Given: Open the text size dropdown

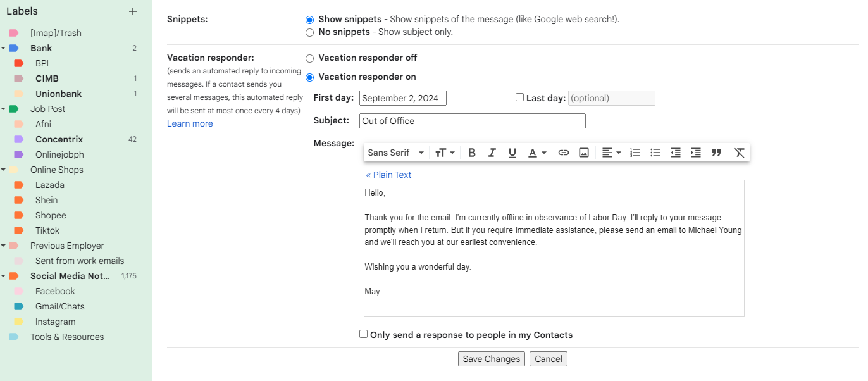Looking at the screenshot, I should pyautogui.click(x=445, y=153).
